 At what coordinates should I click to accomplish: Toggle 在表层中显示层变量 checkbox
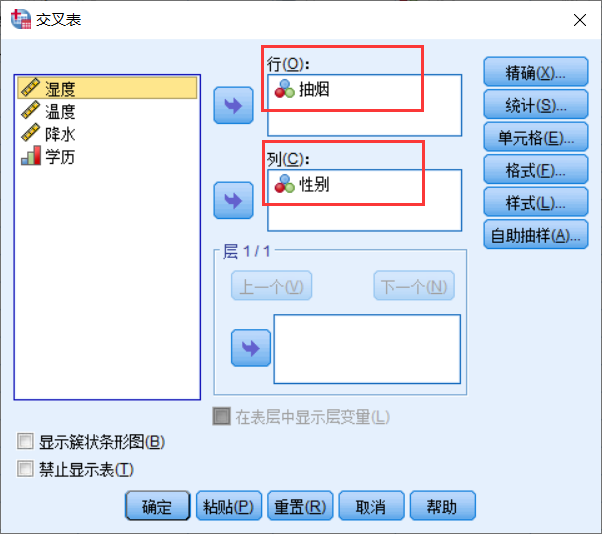pos(222,417)
